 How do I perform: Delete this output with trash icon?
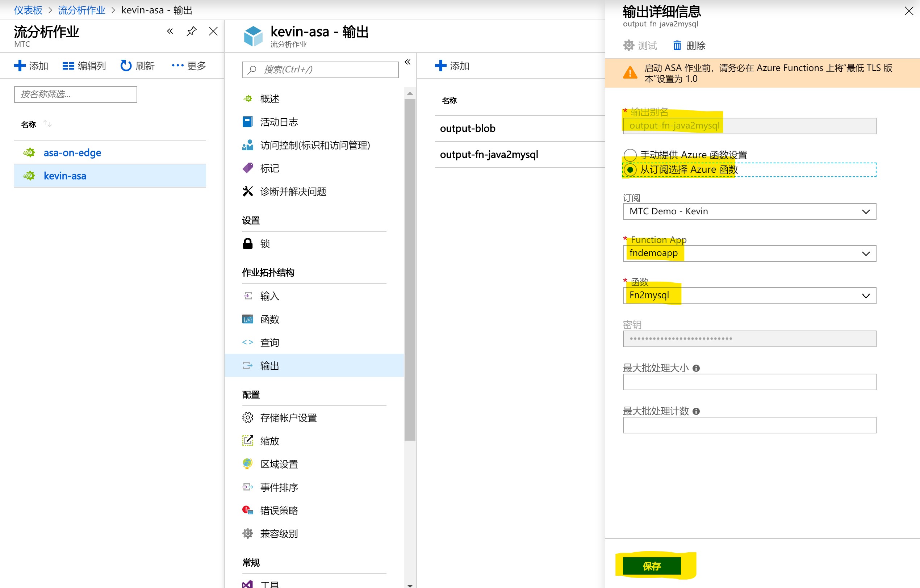coord(689,46)
